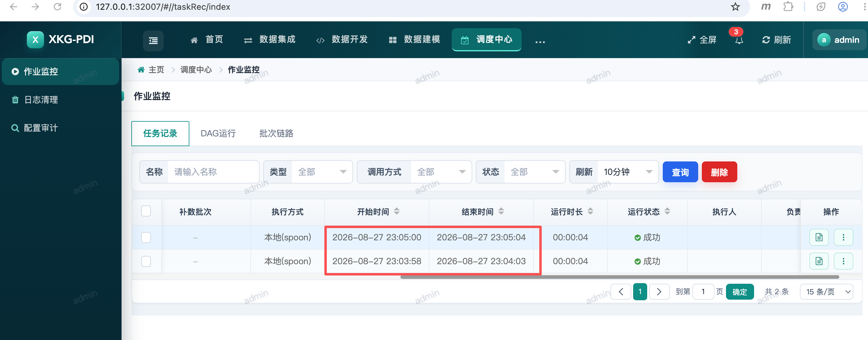The width and height of the screenshot is (868, 340).
Task: Sort by 开始时间 column sort icon
Action: (x=397, y=211)
